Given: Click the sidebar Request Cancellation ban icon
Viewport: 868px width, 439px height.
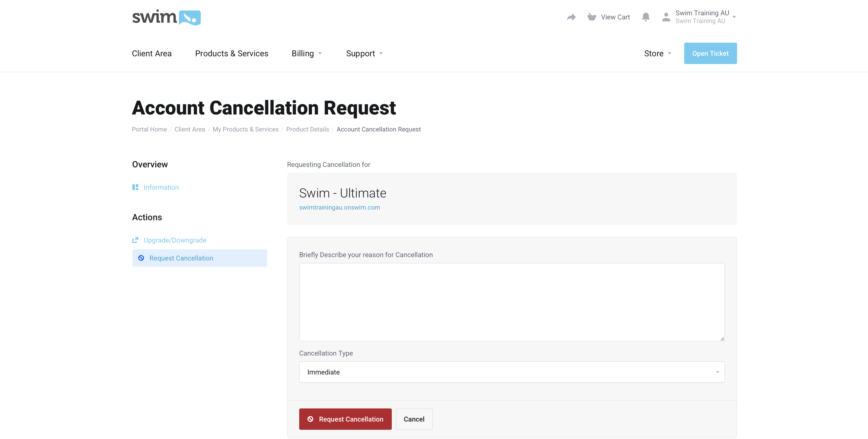Looking at the screenshot, I should (x=141, y=258).
